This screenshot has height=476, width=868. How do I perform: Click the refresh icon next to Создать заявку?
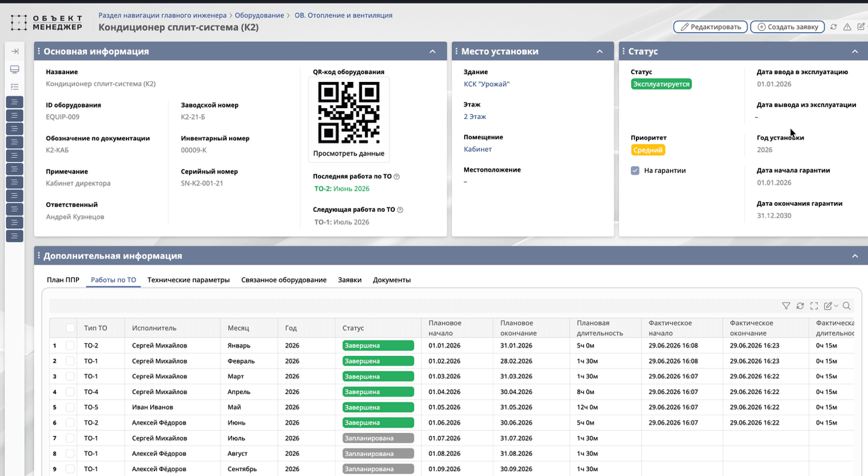pyautogui.click(x=833, y=27)
